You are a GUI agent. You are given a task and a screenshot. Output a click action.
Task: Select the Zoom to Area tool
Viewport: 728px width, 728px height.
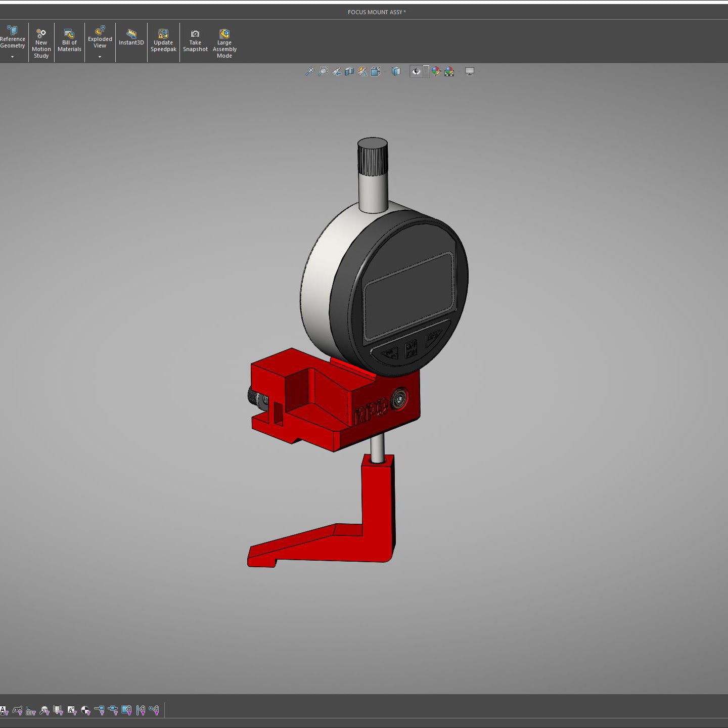323,71
